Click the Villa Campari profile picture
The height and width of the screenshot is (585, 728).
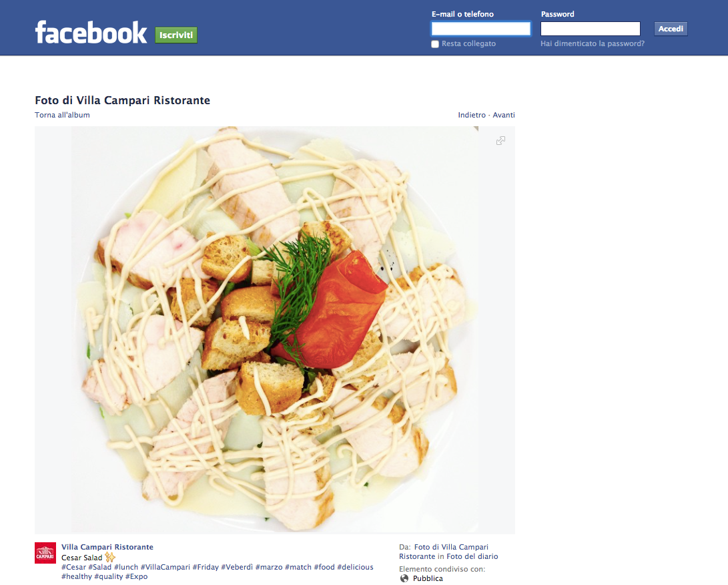[x=45, y=553]
